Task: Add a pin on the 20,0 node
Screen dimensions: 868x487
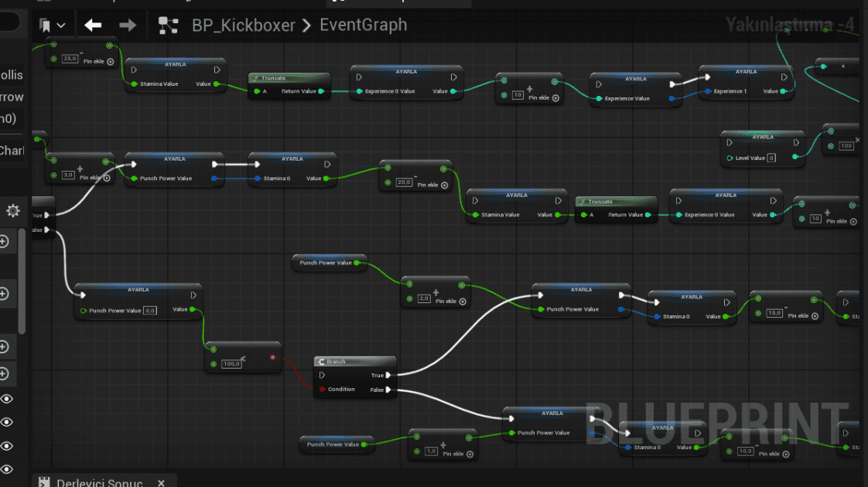Action: pyautogui.click(x=433, y=185)
